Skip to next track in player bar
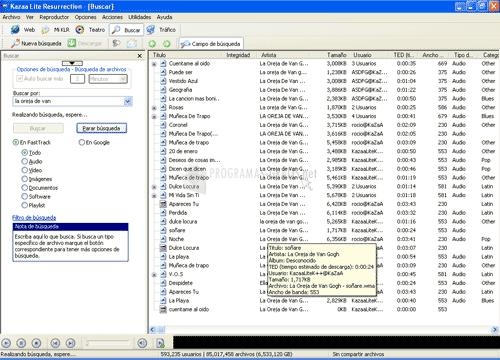Image resolution: width=500 pixels, height=360 pixels. tap(70, 343)
